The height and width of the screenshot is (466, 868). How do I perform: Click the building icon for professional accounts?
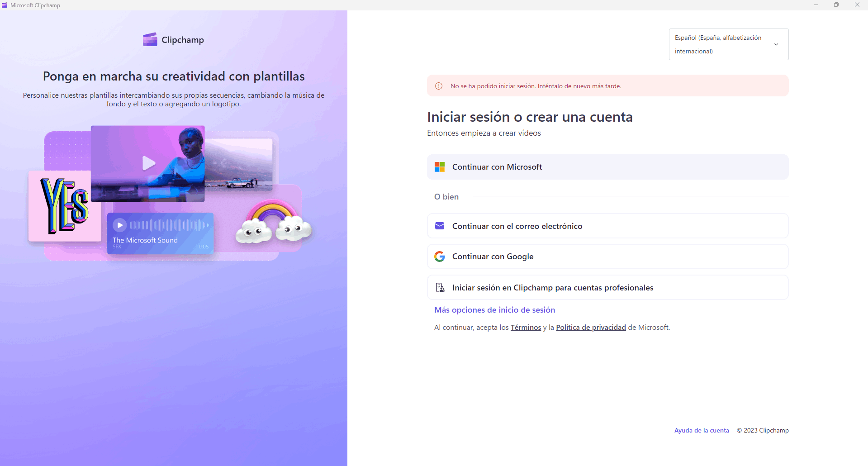[440, 287]
